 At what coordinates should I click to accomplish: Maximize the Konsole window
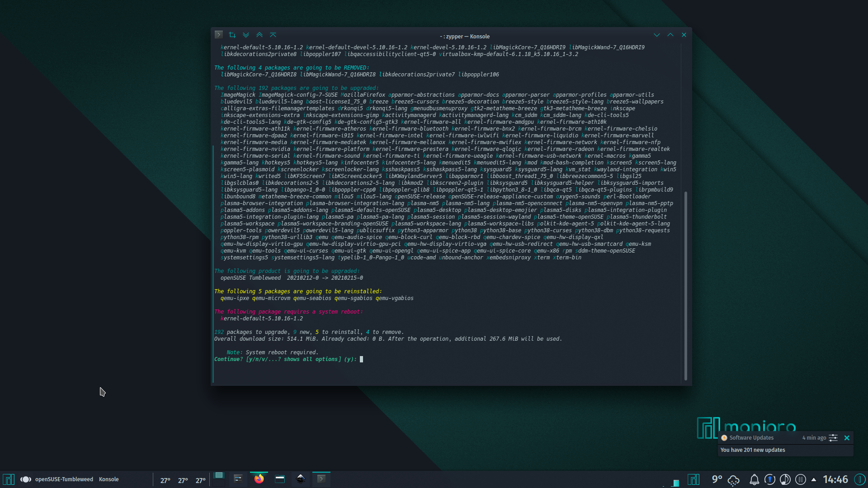click(x=670, y=35)
